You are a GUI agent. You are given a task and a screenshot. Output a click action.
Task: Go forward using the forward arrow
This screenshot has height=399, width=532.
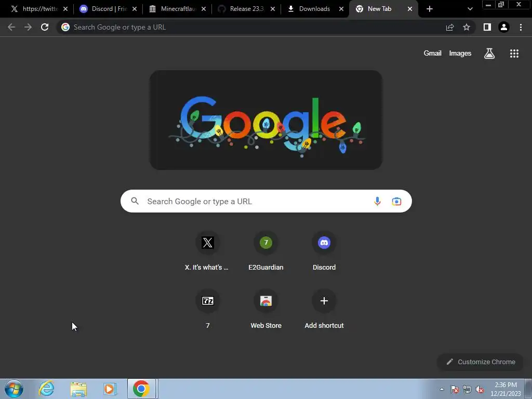(28, 27)
